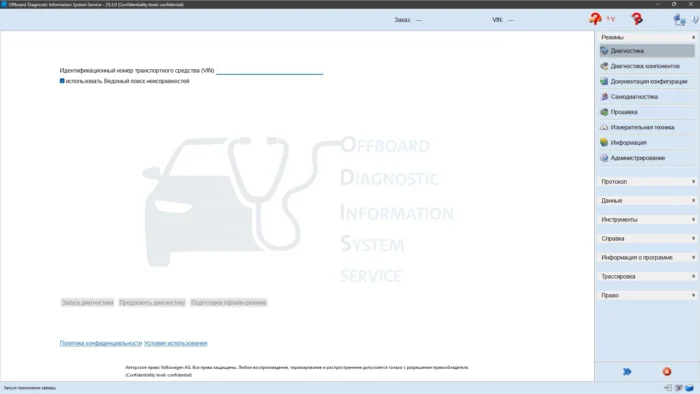Image resolution: width=700 pixels, height=394 pixels.
Task: Click the status bar startup message text
Action: pos(29,388)
